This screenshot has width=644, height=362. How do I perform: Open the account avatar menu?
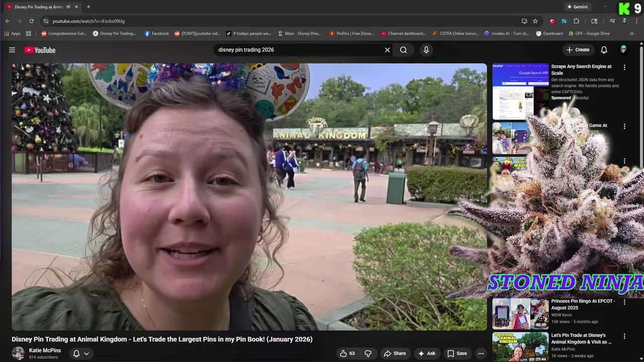pyautogui.click(x=623, y=50)
